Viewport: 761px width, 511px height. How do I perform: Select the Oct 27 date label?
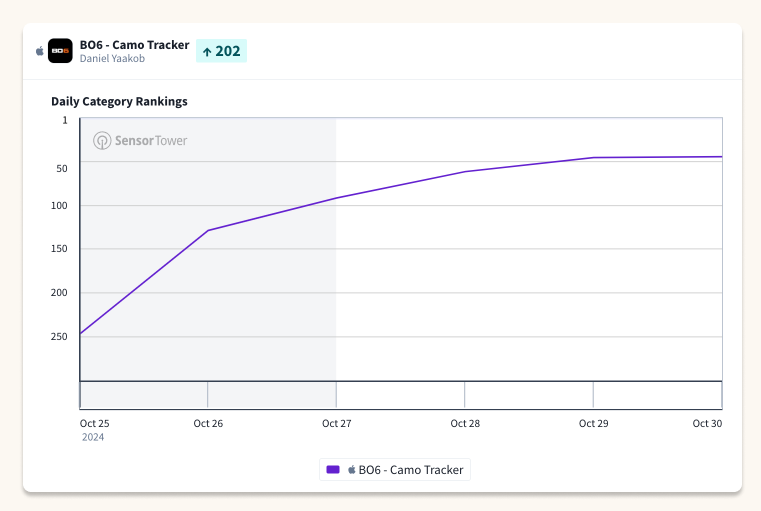point(336,424)
